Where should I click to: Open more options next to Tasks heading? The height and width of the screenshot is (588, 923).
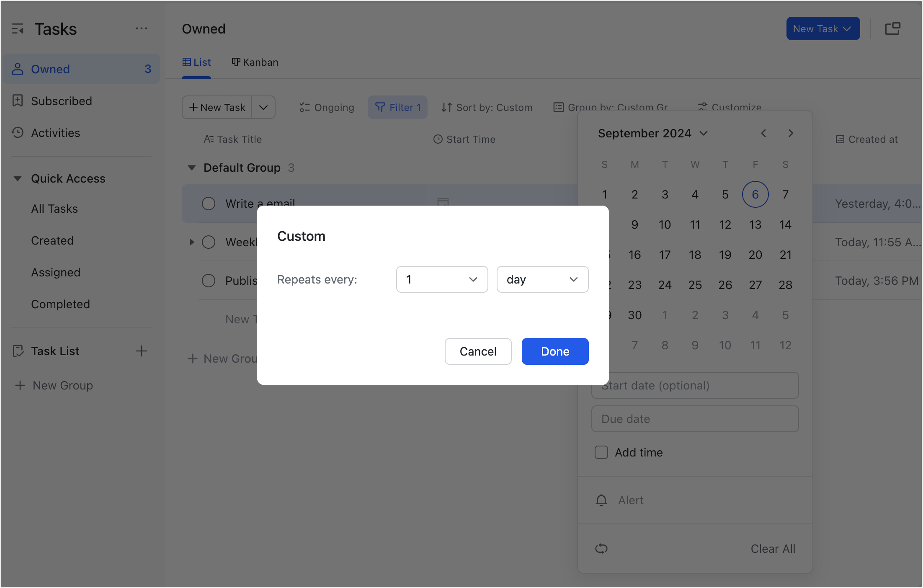click(x=142, y=28)
